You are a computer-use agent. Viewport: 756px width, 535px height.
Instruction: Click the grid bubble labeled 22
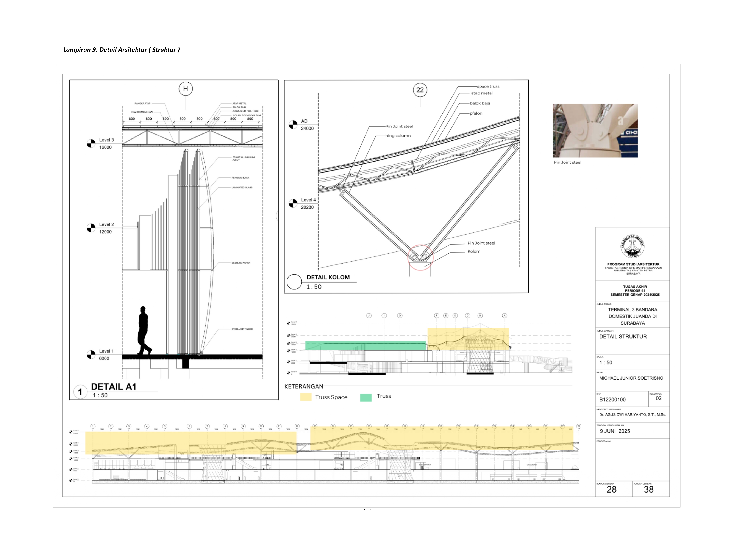tap(420, 90)
